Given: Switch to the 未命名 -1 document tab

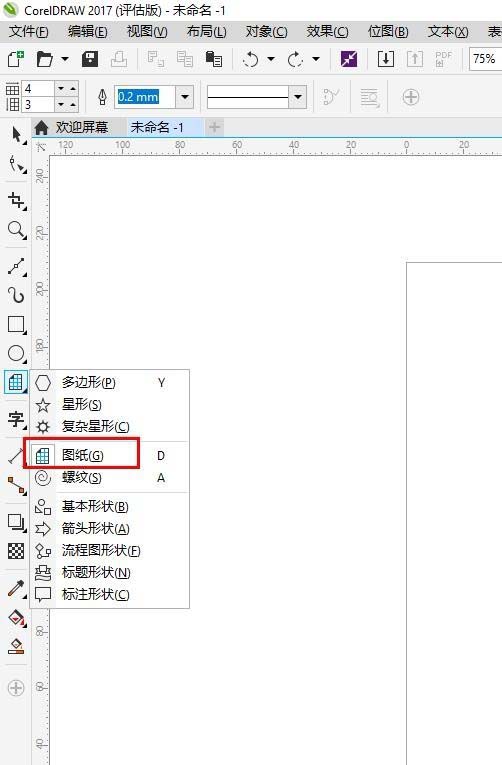Looking at the screenshot, I should pos(158,127).
